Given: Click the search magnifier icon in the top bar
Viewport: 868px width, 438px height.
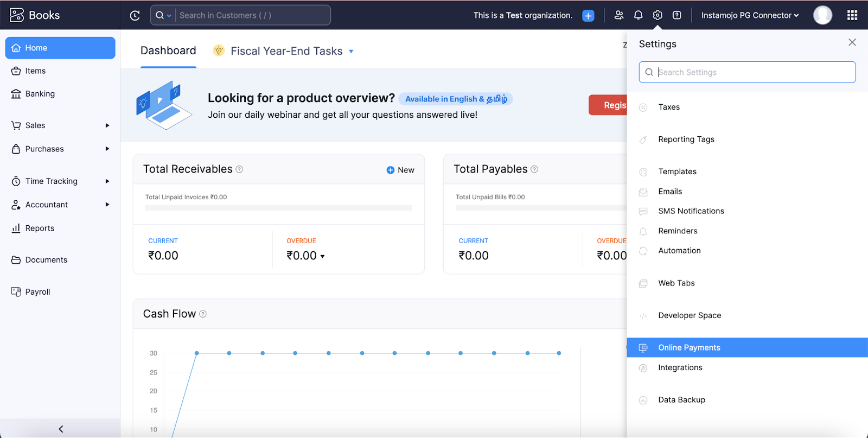Looking at the screenshot, I should [159, 15].
